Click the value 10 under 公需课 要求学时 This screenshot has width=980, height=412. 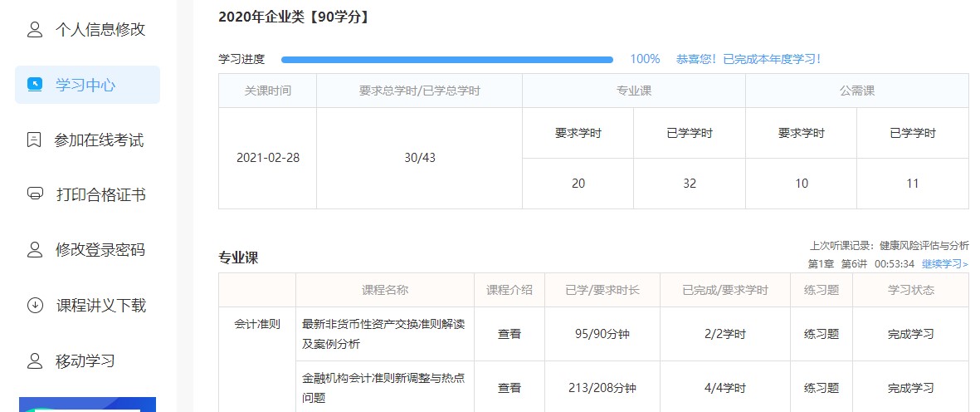tap(802, 184)
